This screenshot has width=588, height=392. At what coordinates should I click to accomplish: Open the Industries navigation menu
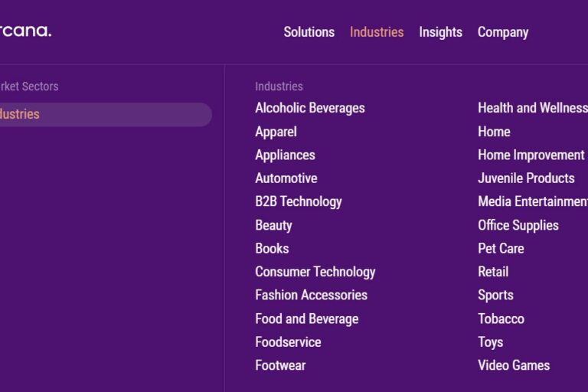pyautogui.click(x=377, y=32)
